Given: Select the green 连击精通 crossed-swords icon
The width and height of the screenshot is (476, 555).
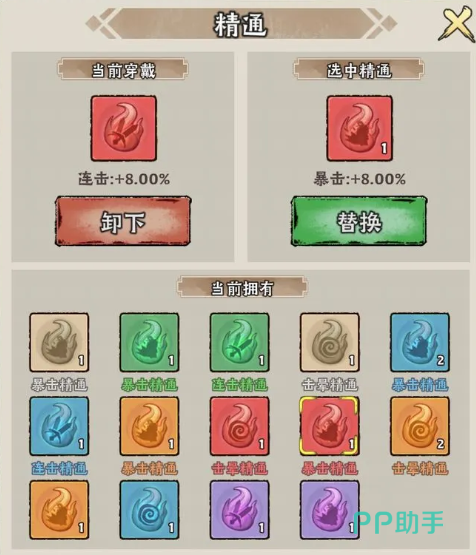Looking at the screenshot, I should (239, 342).
